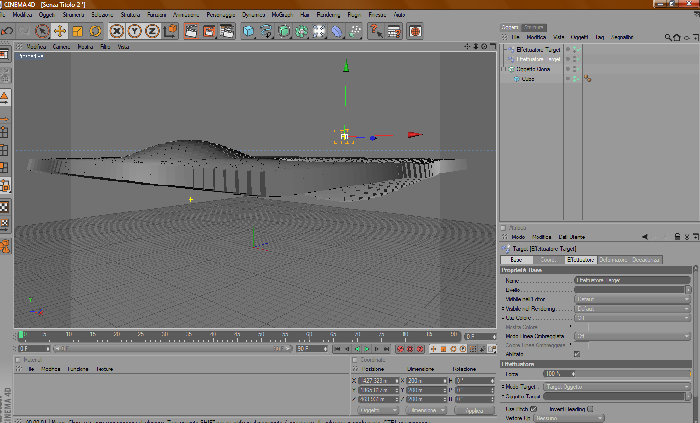Render to Picture Viewer icon
This screenshot has height=423, width=700.
click(209, 31)
